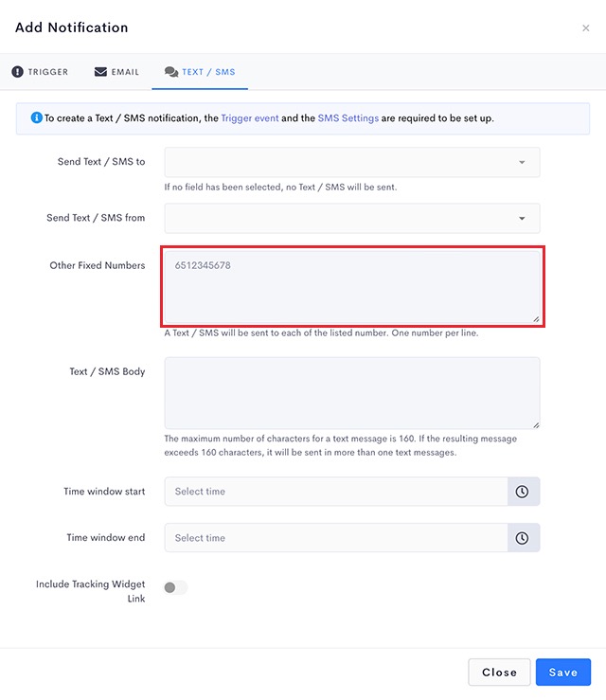Open the SMS Settings link
This screenshot has width=606, height=700.
click(348, 118)
